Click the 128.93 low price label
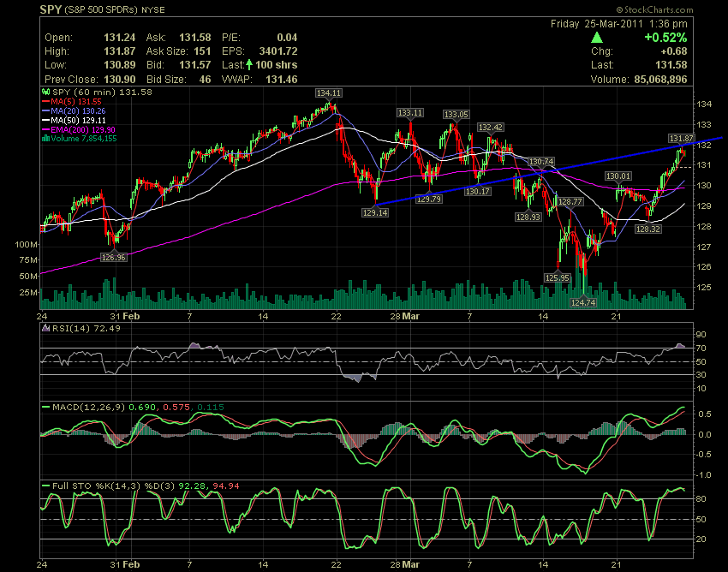The height and width of the screenshot is (572, 728). 528,217
